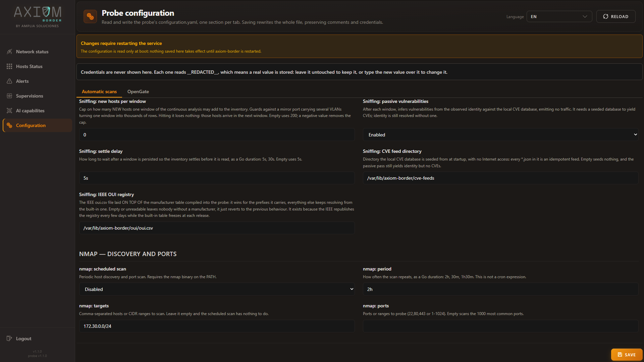Click the 'BY AMPLIA SOLUCIONES' text
The height and width of the screenshot is (362, 644).
pyautogui.click(x=37, y=26)
